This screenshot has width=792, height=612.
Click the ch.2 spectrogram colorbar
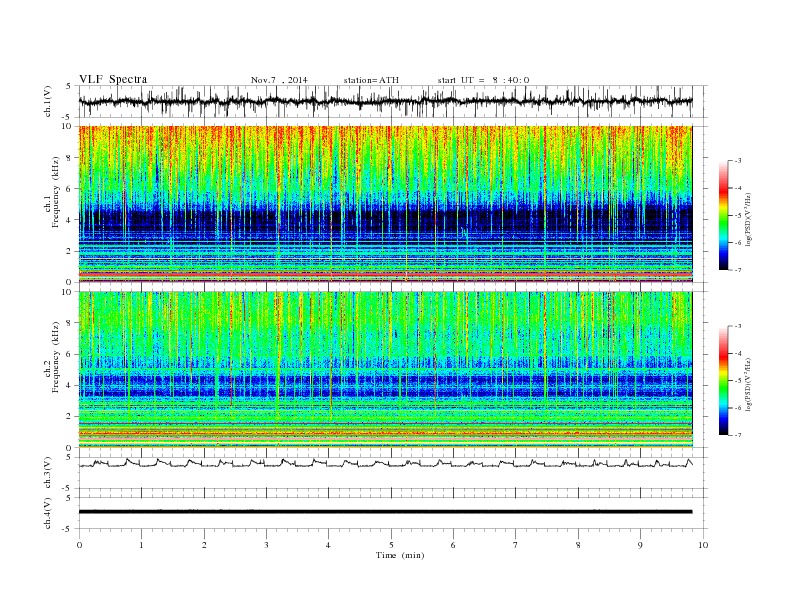click(x=723, y=380)
